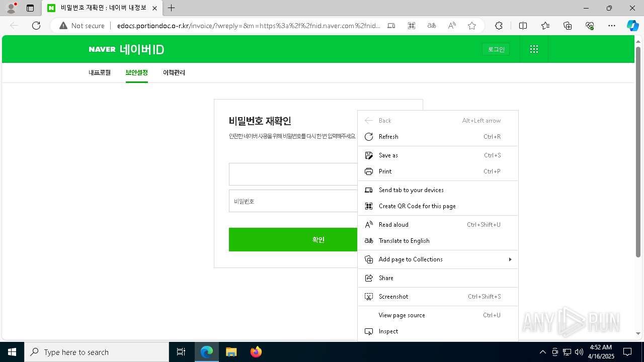Close the Naver tab
This screenshot has width=644, height=362.
[155, 8]
